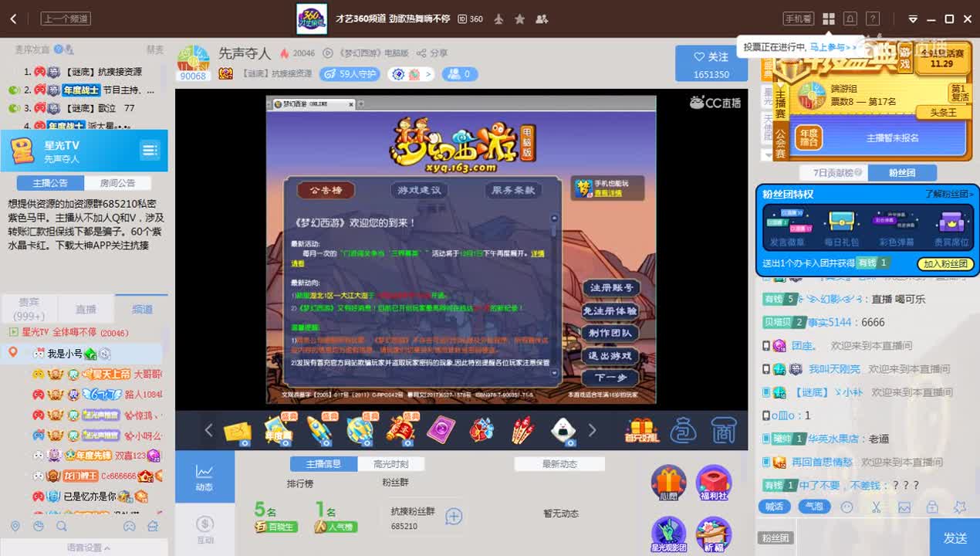Image resolution: width=980 pixels, height=556 pixels.
Task: Open the 商 shop icon
Action: coord(723,430)
